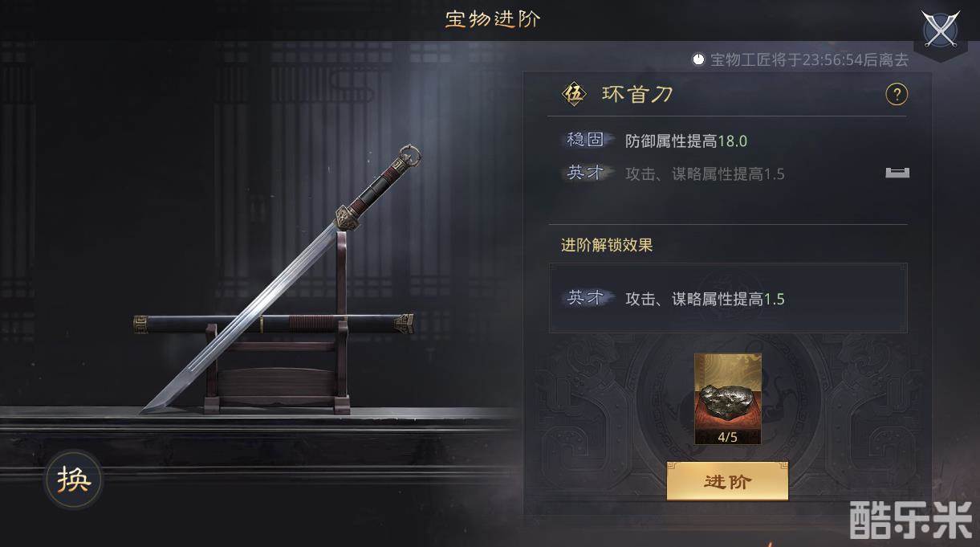The height and width of the screenshot is (547, 980).
Task: Click the 酷乐米 watermark logo
Action: point(911,520)
